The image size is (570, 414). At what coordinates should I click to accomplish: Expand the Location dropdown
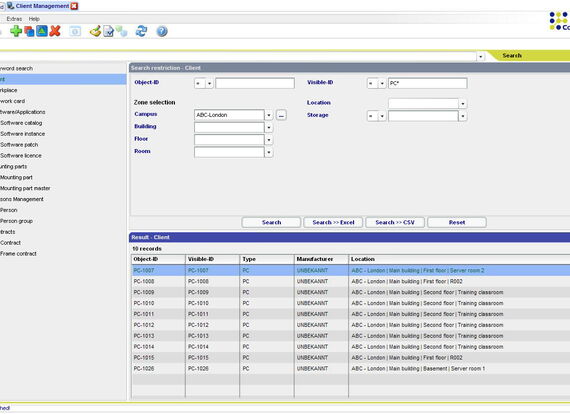[462, 104]
